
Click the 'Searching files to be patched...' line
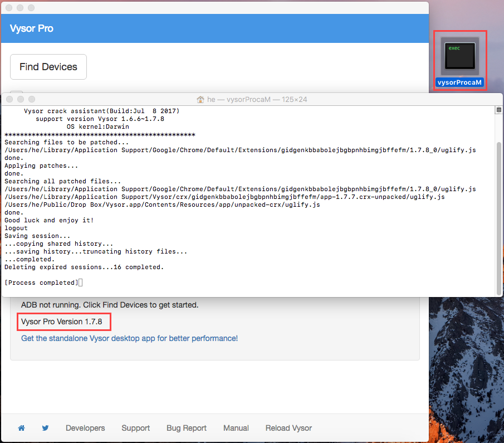[66, 142]
